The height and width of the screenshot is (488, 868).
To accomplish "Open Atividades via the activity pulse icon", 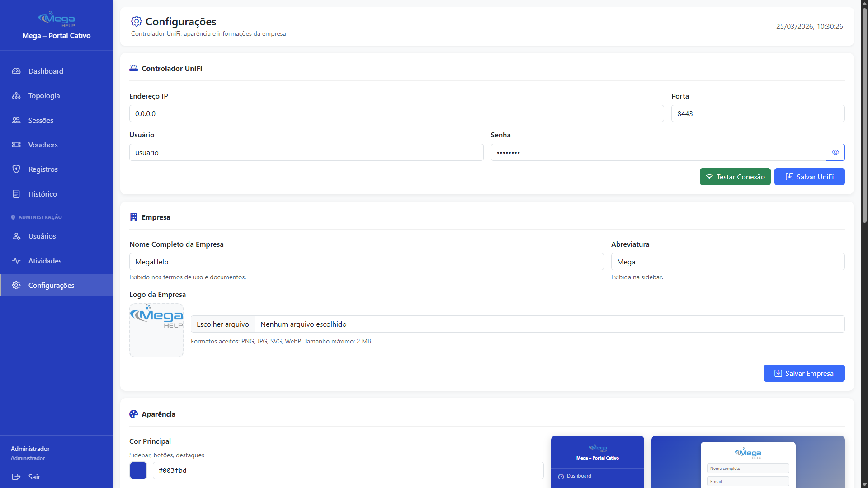I will (16, 261).
